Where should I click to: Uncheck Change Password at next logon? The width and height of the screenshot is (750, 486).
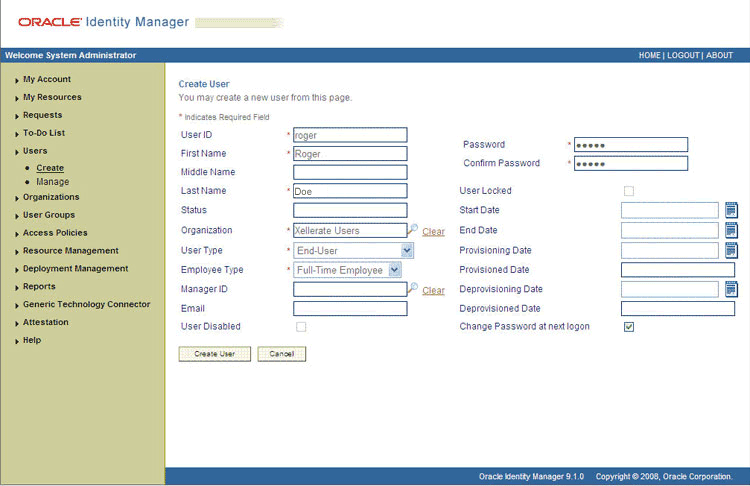coord(629,327)
